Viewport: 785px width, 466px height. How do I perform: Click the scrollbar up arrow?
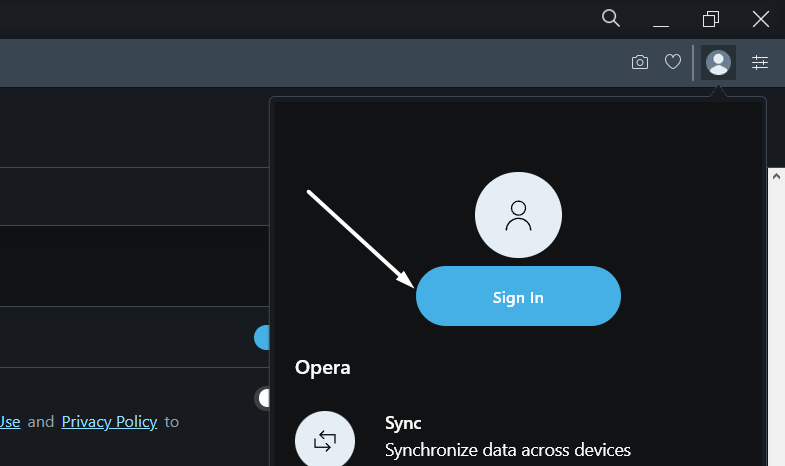tap(776, 176)
